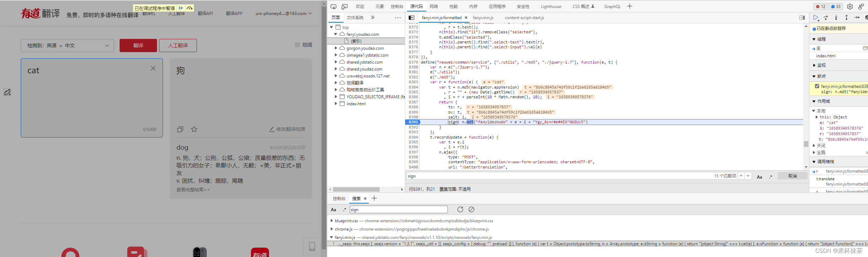Toggle the debugger sidebar pane icon
Viewport: 868px width, 257px height.
click(802, 18)
